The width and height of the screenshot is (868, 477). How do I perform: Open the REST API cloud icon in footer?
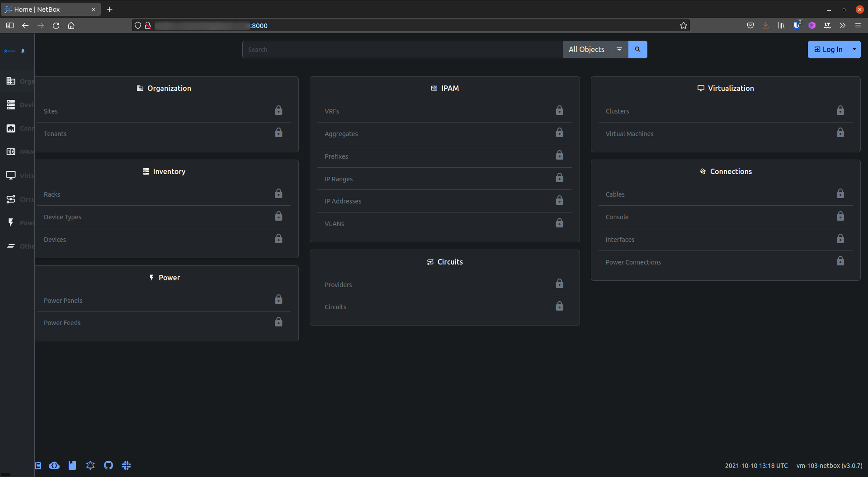point(54,465)
